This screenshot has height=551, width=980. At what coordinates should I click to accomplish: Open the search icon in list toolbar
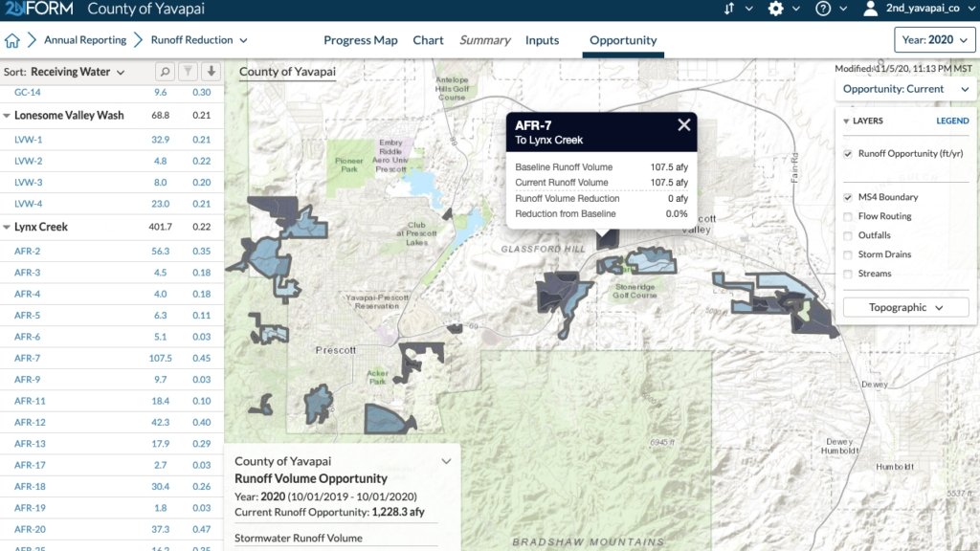165,72
